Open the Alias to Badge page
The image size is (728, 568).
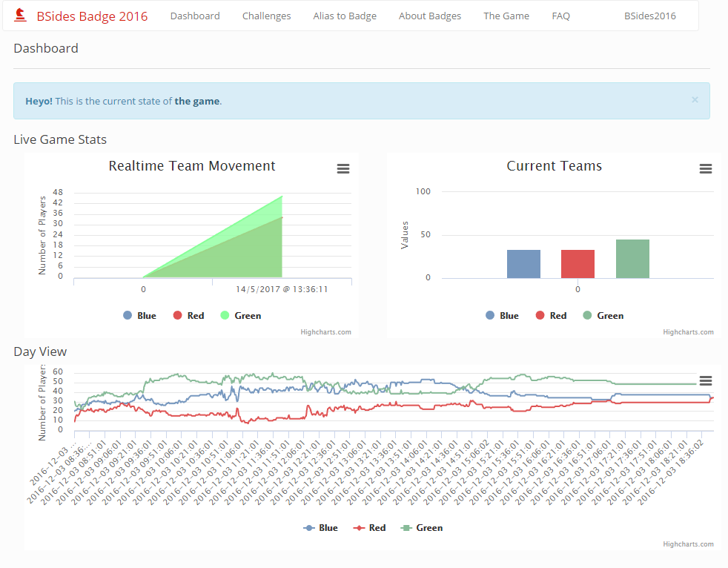tap(345, 16)
